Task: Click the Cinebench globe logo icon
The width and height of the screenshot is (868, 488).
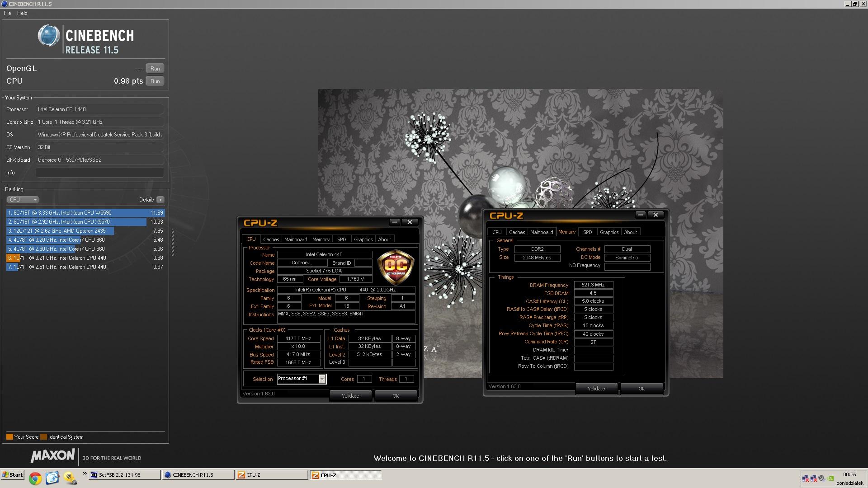Action: coord(48,36)
